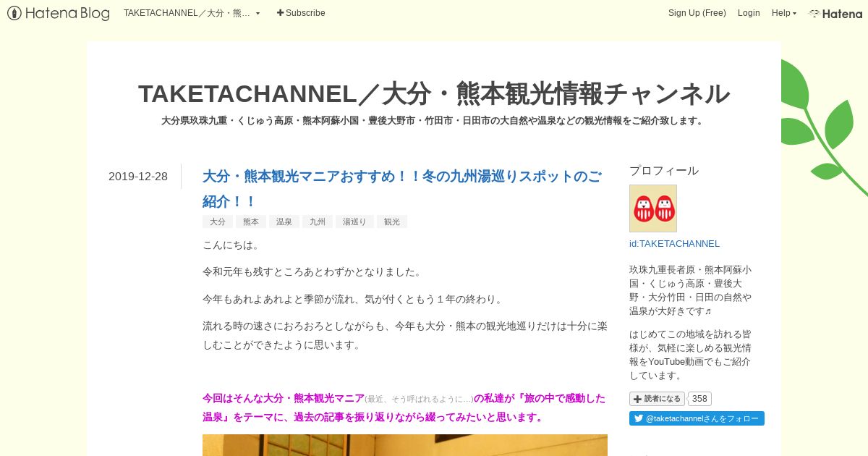Click the profile text starting はじめてこの地域を訪れる

[x=692, y=355]
